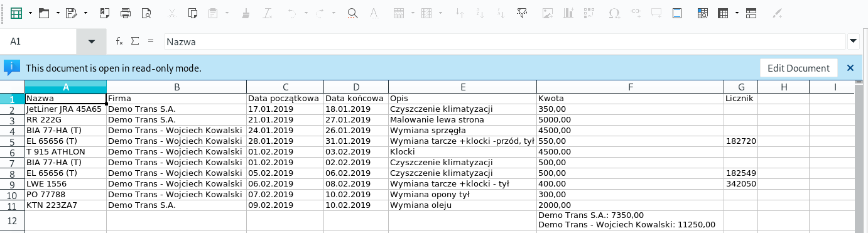The width and height of the screenshot is (868, 233).
Task: Click the Cut scissors icon
Action: tap(173, 13)
